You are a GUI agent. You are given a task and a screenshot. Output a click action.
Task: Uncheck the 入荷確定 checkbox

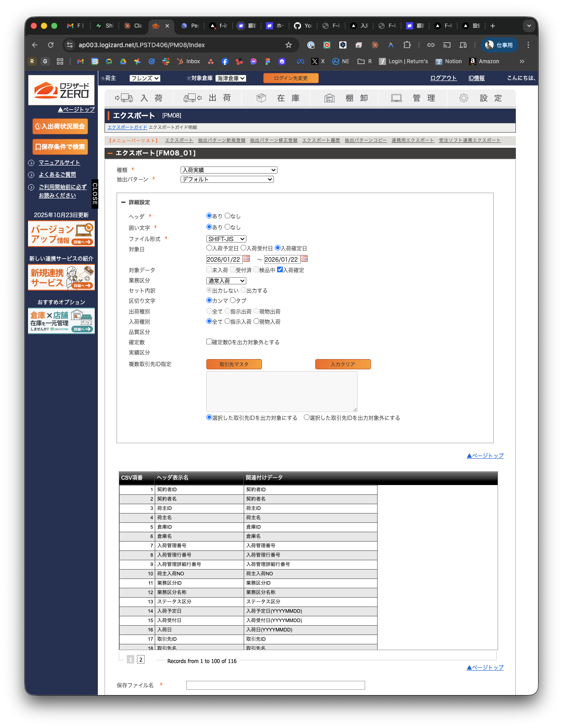pos(280,270)
